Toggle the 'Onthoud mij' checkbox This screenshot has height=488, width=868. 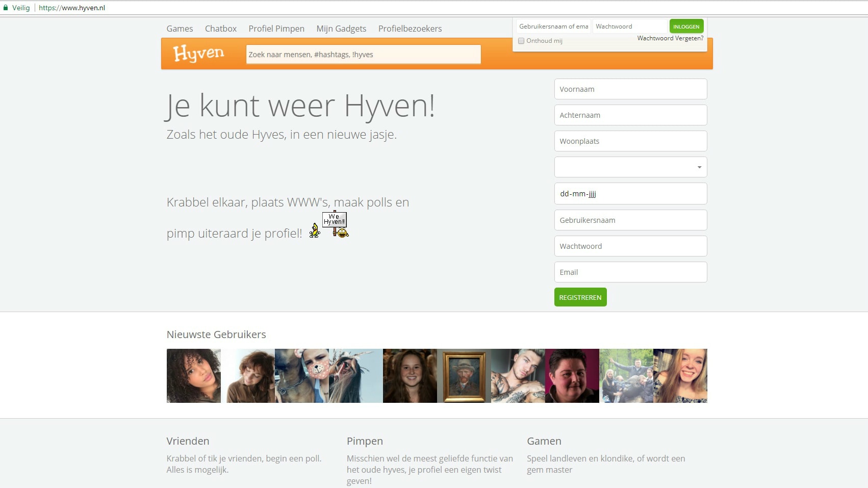coord(521,41)
